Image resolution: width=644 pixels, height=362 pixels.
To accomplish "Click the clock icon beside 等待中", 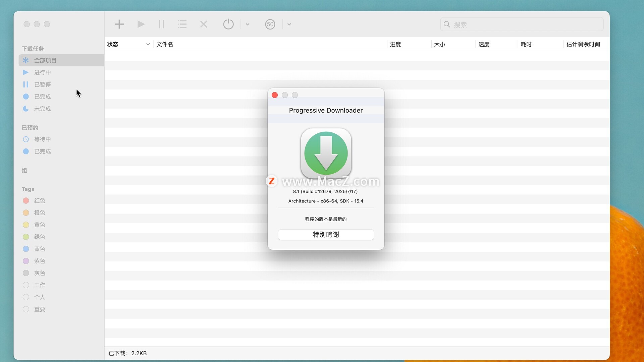I will [x=26, y=139].
